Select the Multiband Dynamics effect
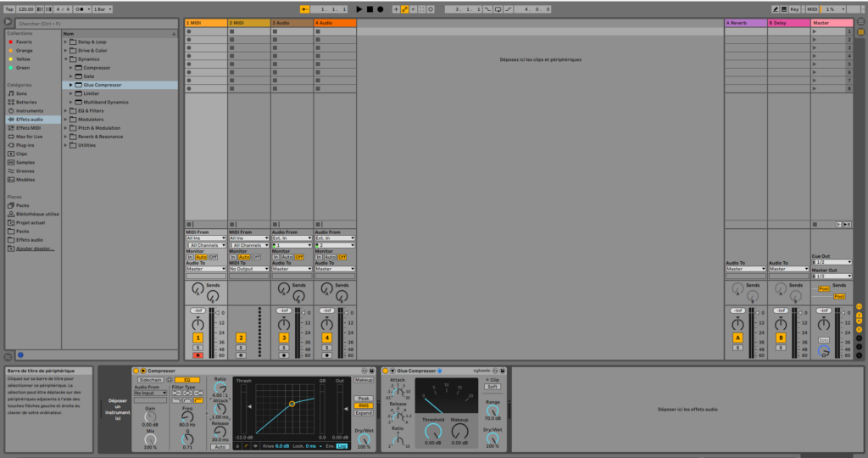The width and height of the screenshot is (868, 458). [106, 102]
